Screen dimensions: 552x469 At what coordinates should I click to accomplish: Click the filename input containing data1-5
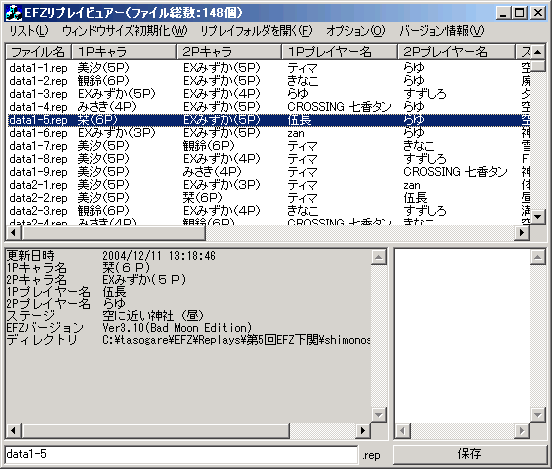(x=182, y=454)
